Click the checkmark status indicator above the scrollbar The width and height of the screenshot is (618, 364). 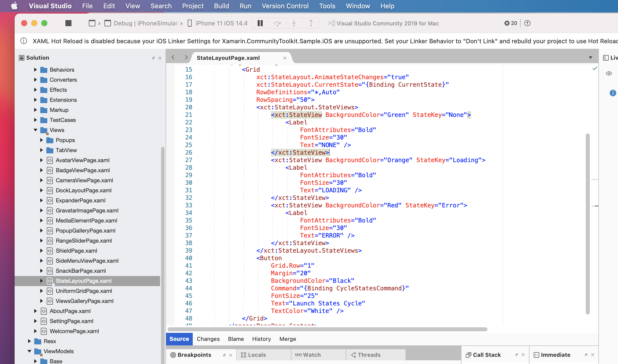595,68
